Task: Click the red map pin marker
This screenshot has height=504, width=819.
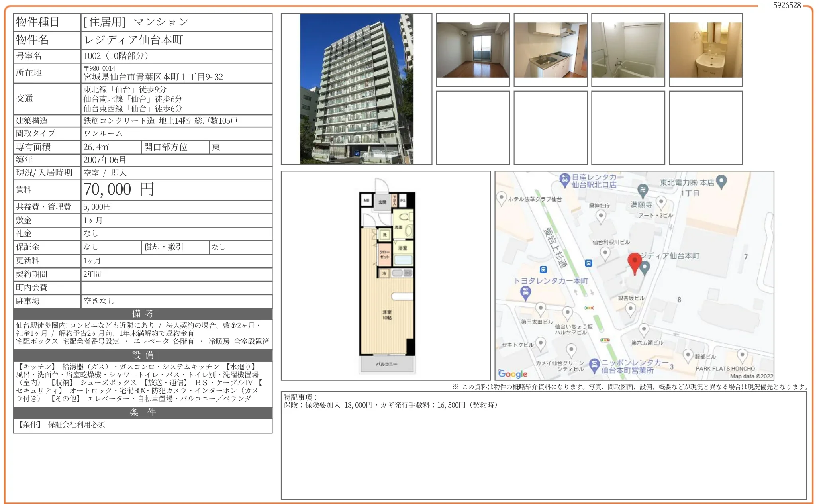Action: [x=635, y=263]
